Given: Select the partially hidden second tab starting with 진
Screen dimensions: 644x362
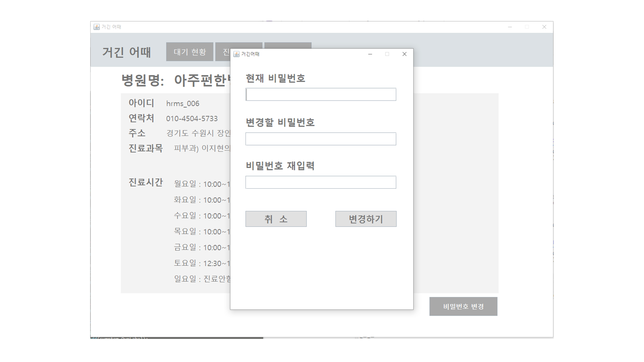Looking at the screenshot, I should pyautogui.click(x=223, y=52).
